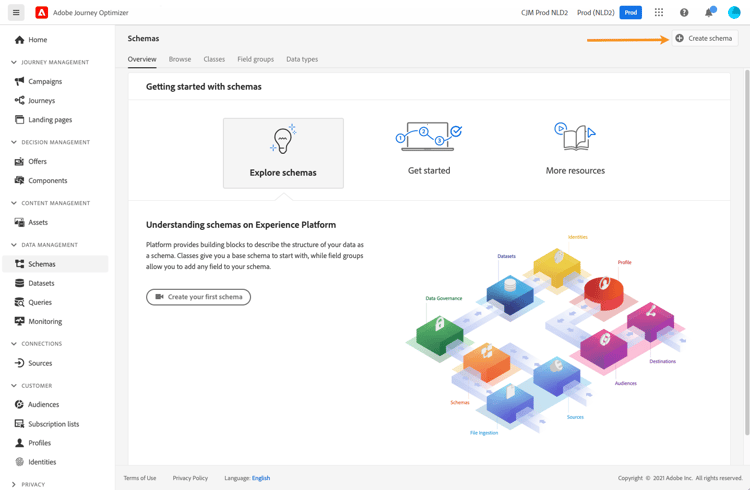The image size is (750, 490).
Task: Click Create your first schema button
Action: point(199,297)
